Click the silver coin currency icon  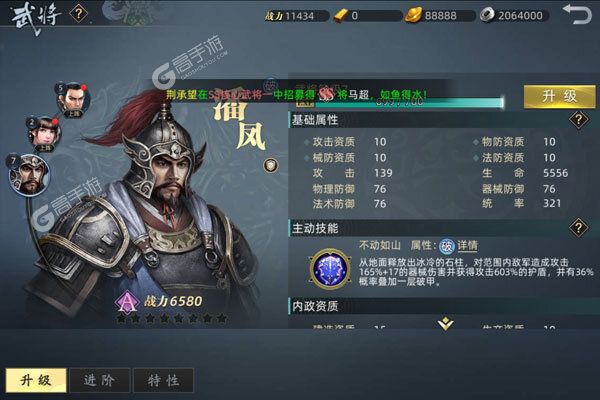(x=486, y=15)
